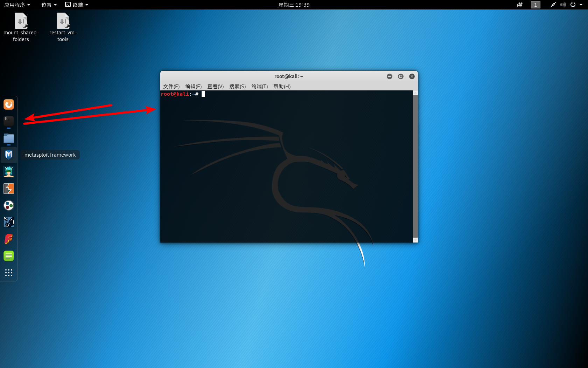
Task: Open the green notes app in the dock
Action: click(8, 255)
